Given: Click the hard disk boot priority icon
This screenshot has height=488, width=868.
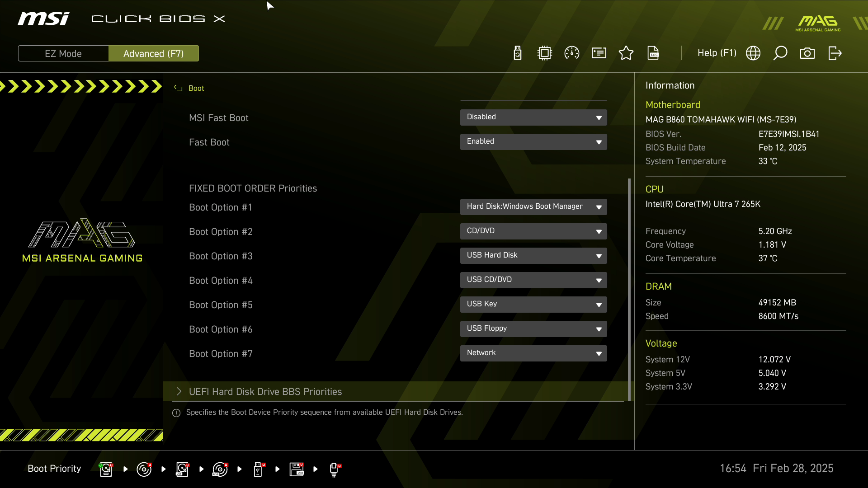Looking at the screenshot, I should tap(106, 469).
